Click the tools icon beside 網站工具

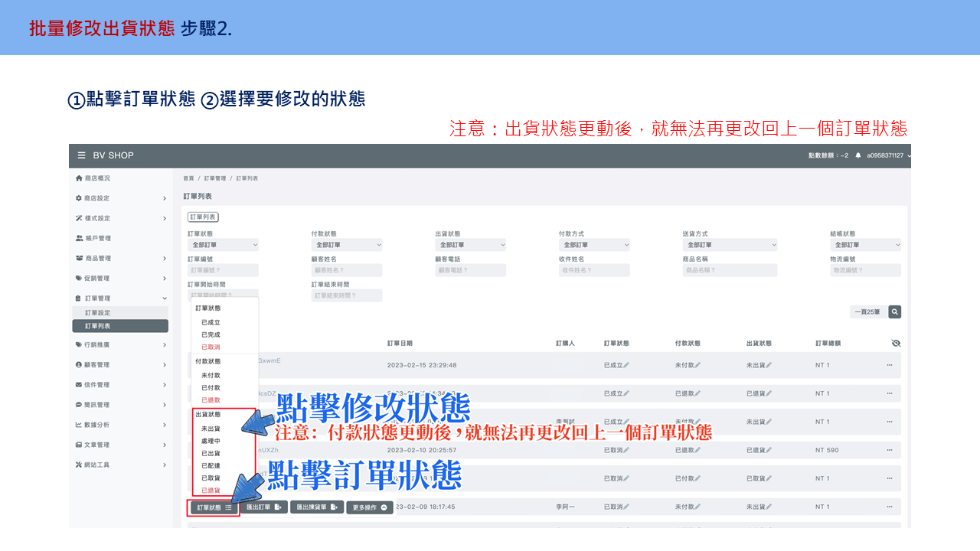pyautogui.click(x=79, y=465)
